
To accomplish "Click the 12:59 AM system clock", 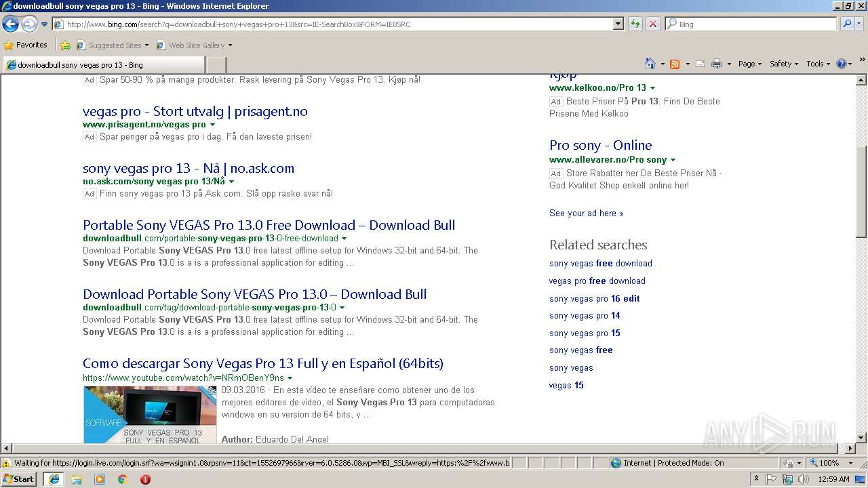I will (833, 479).
